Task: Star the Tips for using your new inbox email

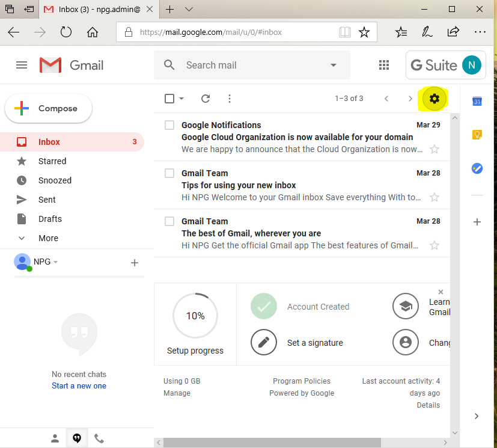Action: coord(434,197)
